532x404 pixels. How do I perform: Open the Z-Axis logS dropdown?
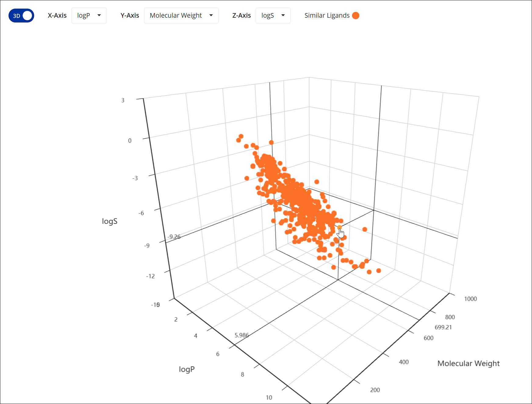point(273,16)
